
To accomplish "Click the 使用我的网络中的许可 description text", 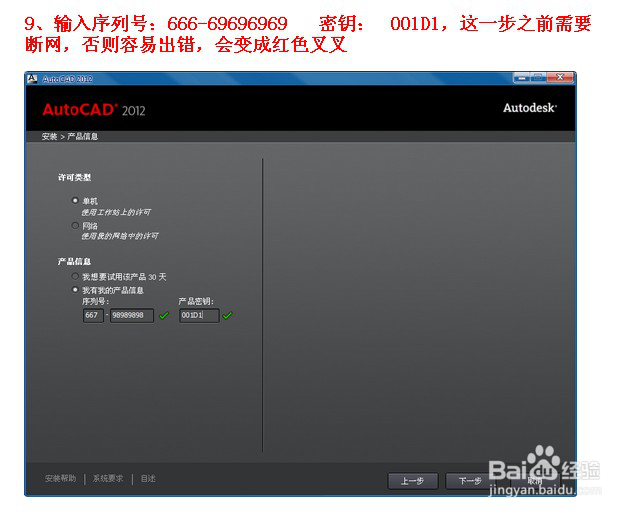I will [120, 236].
